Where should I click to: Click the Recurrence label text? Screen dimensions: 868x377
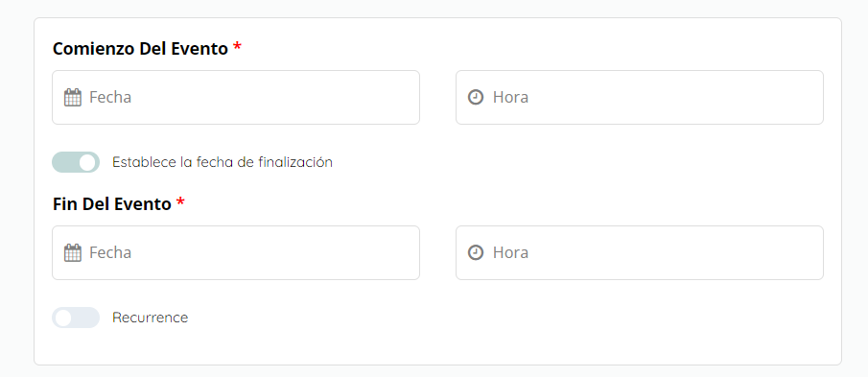coord(150,318)
